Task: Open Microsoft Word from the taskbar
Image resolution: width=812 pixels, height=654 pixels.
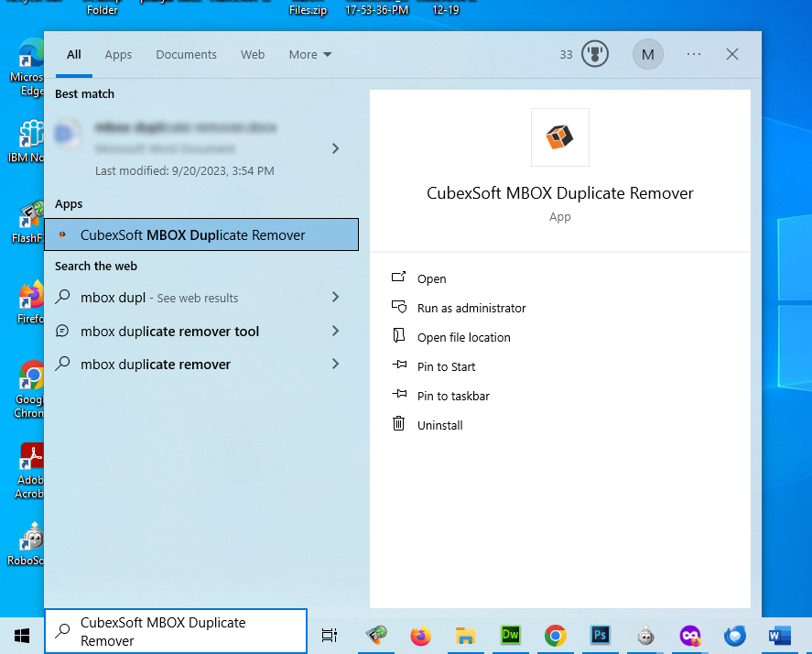Action: tap(780, 634)
